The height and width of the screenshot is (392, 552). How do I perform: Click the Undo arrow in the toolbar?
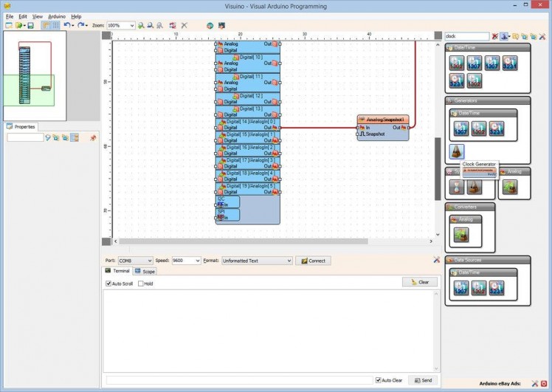[66, 25]
